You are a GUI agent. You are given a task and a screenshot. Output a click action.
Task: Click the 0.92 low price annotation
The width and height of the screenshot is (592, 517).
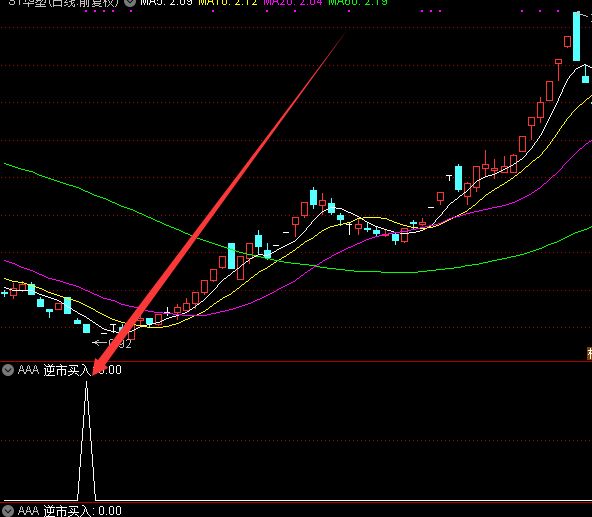pos(120,344)
